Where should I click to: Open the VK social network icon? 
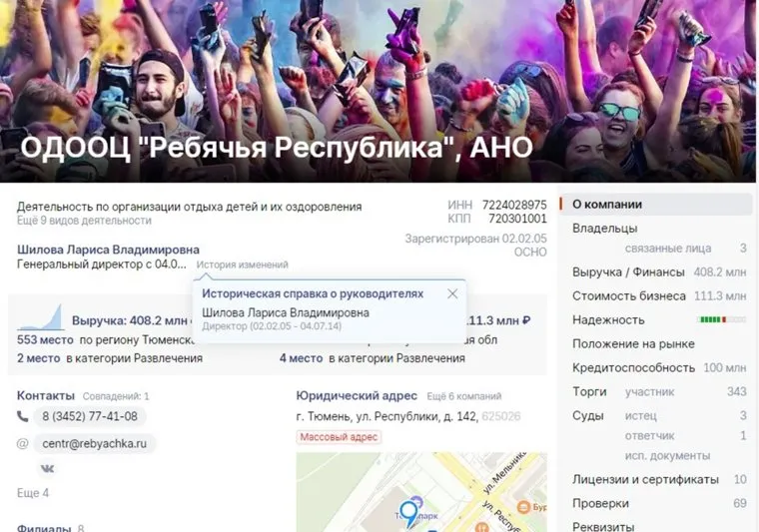48,469
